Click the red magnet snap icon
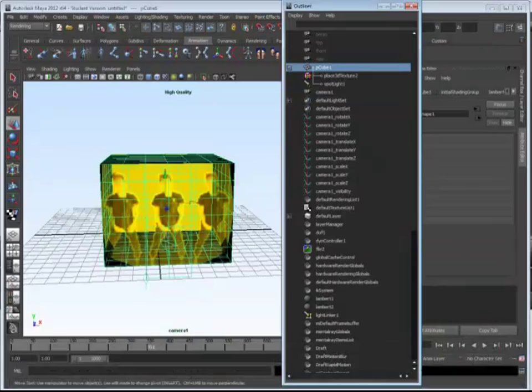The width and height of the screenshot is (532, 392). [x=259, y=27]
